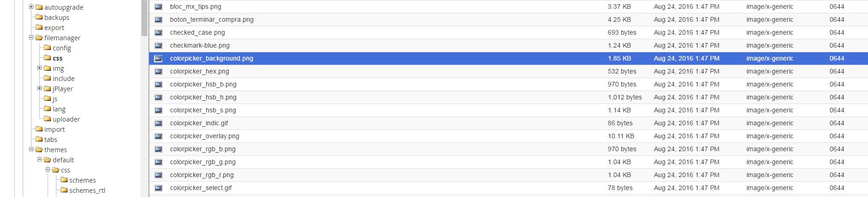
Task: Click the image icon for colorpicker_overlay.png
Action: pyautogui.click(x=159, y=136)
